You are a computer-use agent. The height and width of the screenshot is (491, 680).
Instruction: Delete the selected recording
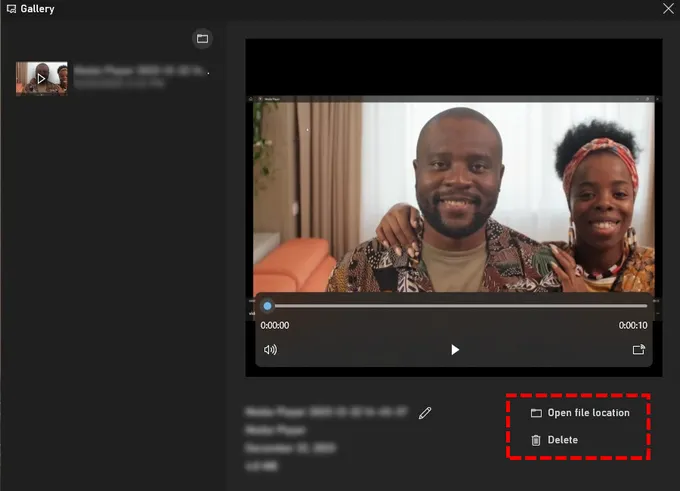pyautogui.click(x=555, y=440)
